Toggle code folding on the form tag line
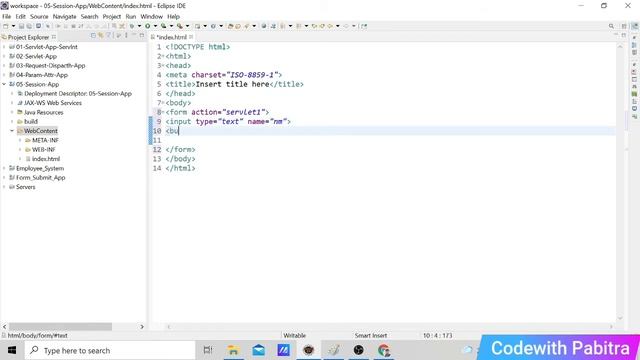 (x=163, y=112)
